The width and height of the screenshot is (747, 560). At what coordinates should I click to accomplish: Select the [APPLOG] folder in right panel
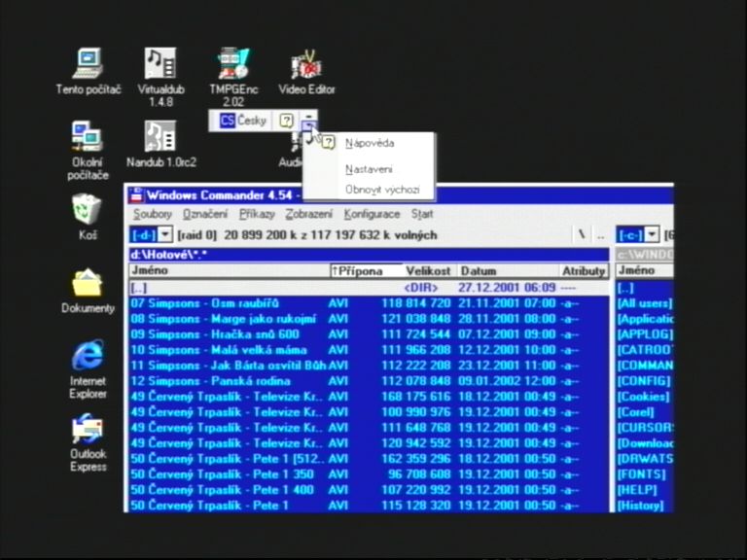click(x=644, y=334)
